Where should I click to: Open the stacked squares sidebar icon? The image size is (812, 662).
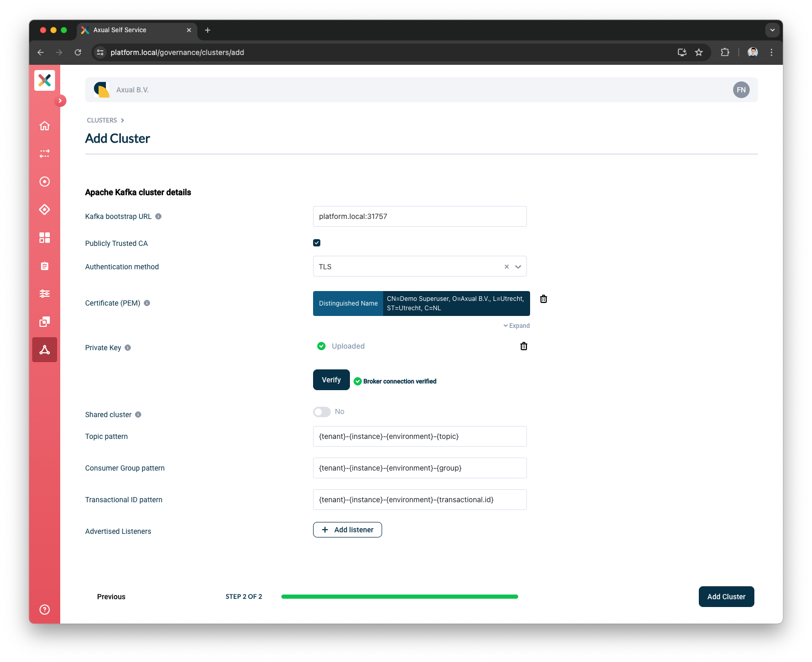tap(45, 322)
